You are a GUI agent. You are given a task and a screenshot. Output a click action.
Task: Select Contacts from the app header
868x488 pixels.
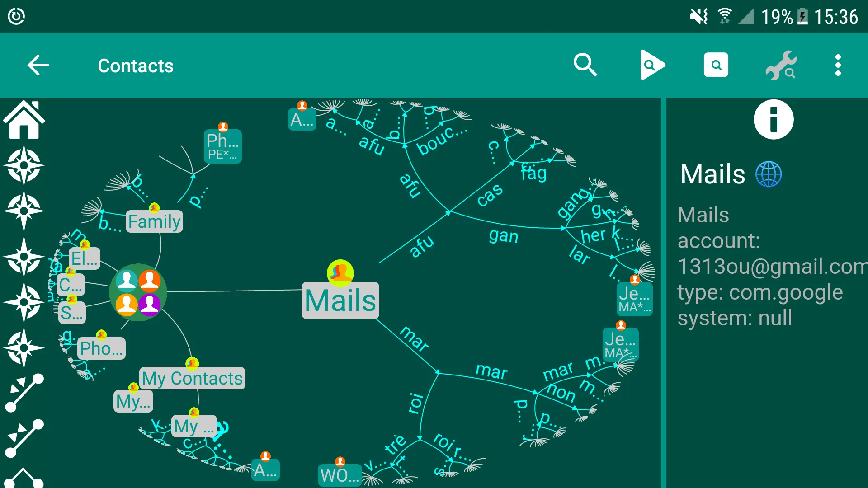point(137,66)
